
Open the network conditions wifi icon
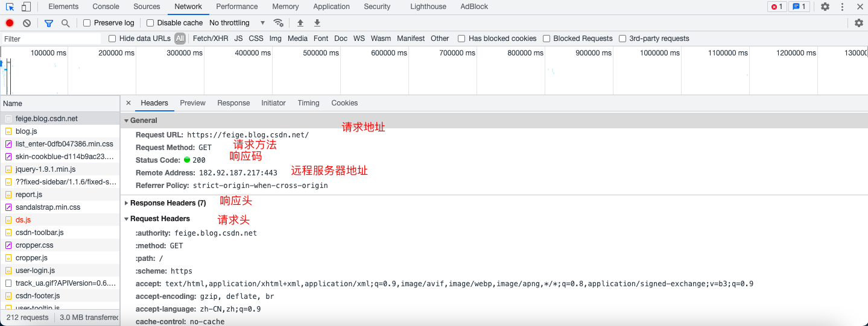tap(279, 23)
